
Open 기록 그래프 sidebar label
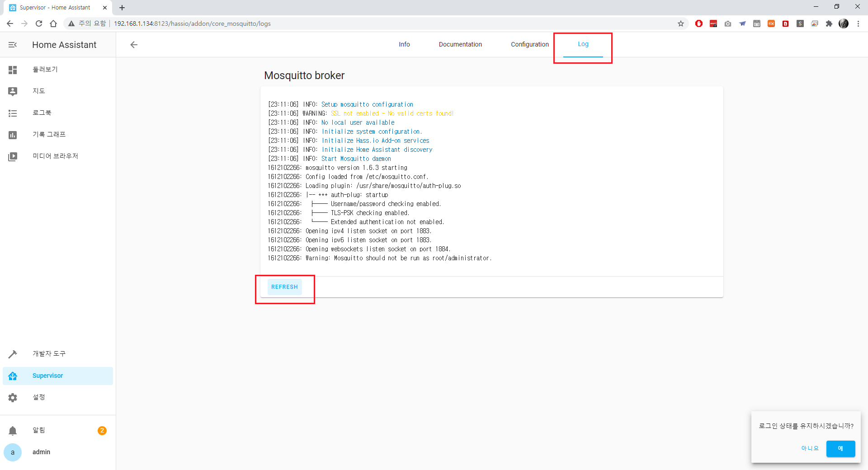49,135
